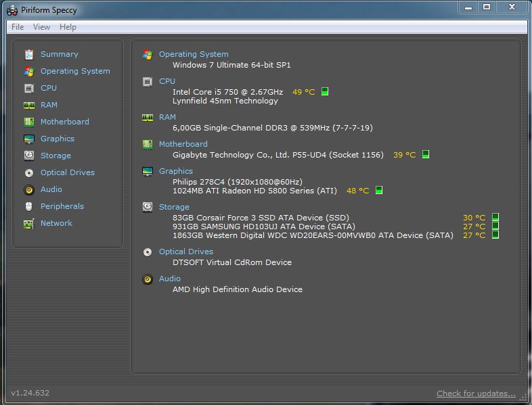Click the DTSOFT Virtual CdRom Device text
The height and width of the screenshot is (405, 532).
coord(232,262)
